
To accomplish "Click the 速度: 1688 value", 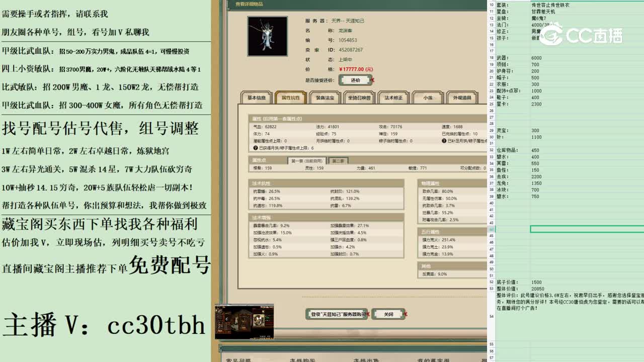I will (452, 127).
